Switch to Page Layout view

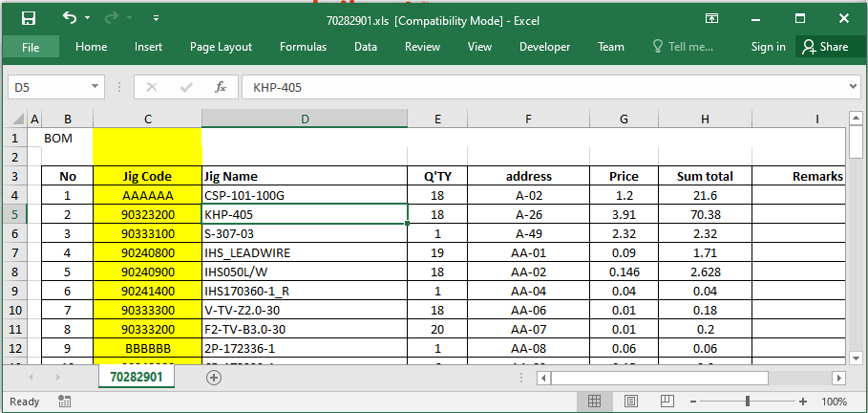(x=631, y=402)
